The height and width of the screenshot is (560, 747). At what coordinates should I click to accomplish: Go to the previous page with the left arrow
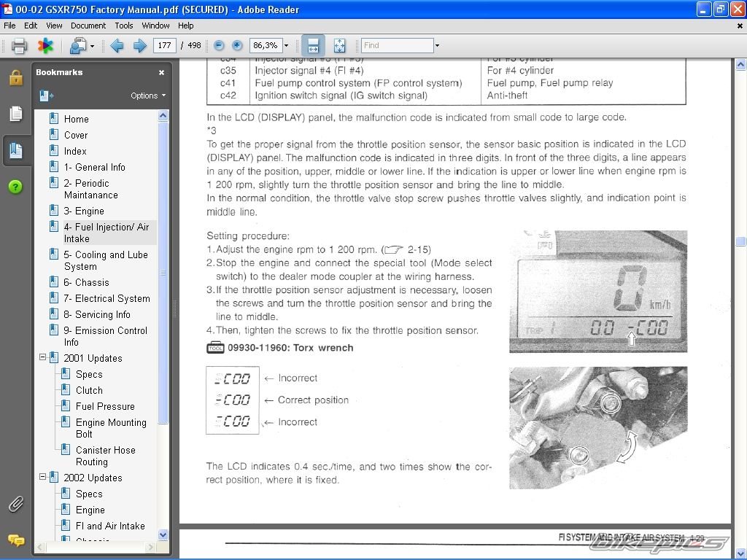117,46
